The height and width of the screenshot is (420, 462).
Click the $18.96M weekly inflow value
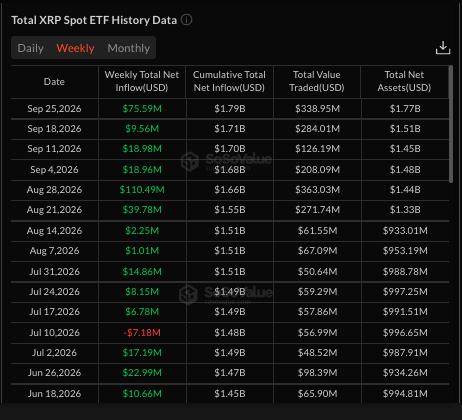142,170
